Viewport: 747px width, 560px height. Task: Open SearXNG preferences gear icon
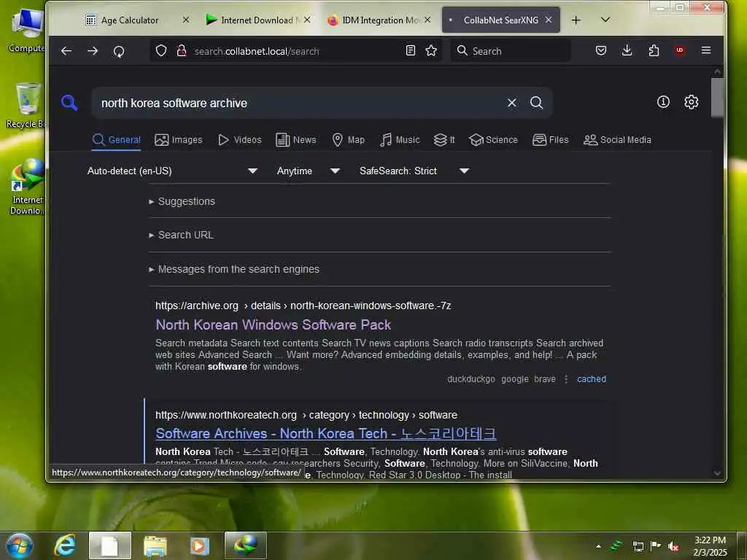pyautogui.click(x=692, y=102)
